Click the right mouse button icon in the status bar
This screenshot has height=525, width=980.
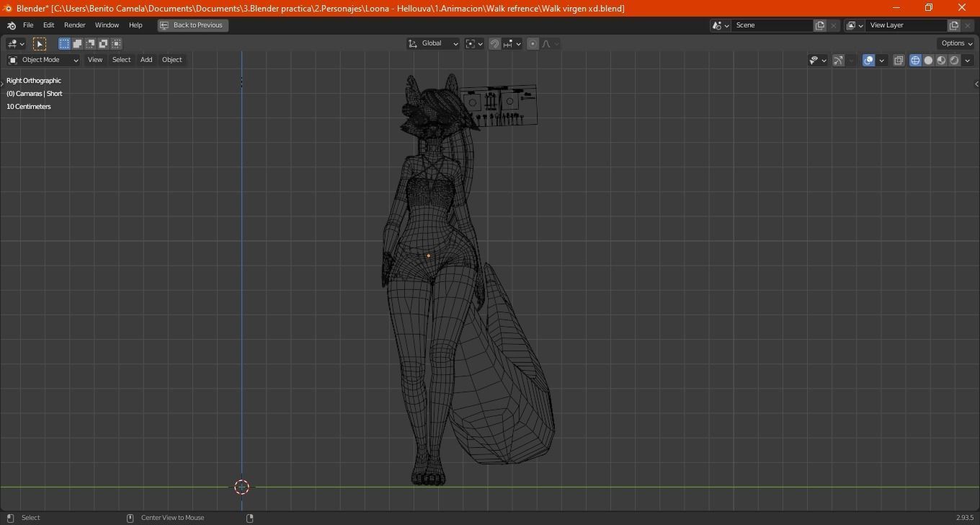point(250,518)
